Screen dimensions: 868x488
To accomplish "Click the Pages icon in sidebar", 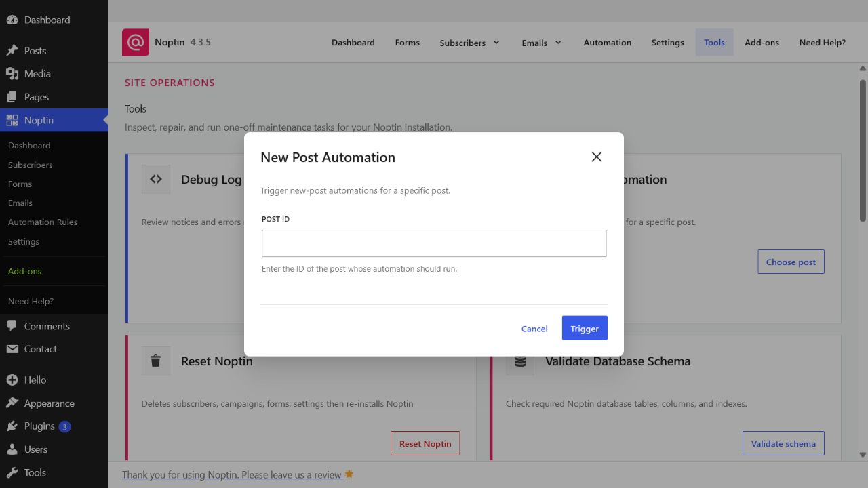I will coord(12,97).
